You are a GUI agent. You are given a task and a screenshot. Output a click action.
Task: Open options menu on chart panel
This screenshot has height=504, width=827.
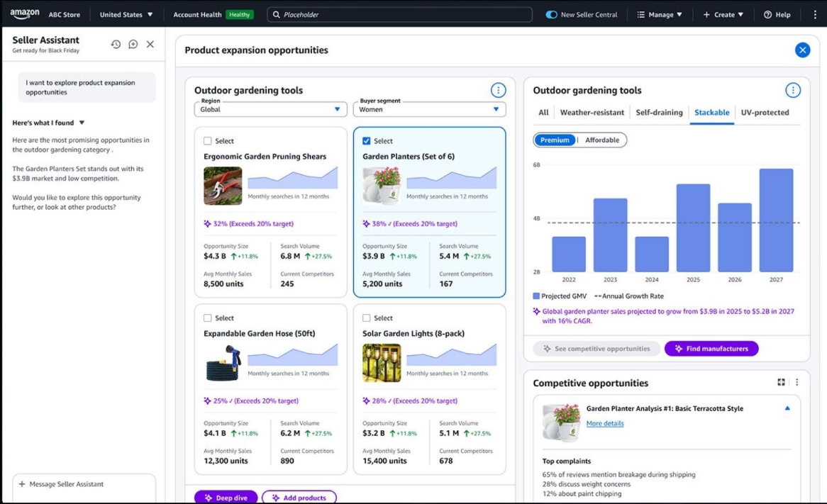(x=793, y=90)
